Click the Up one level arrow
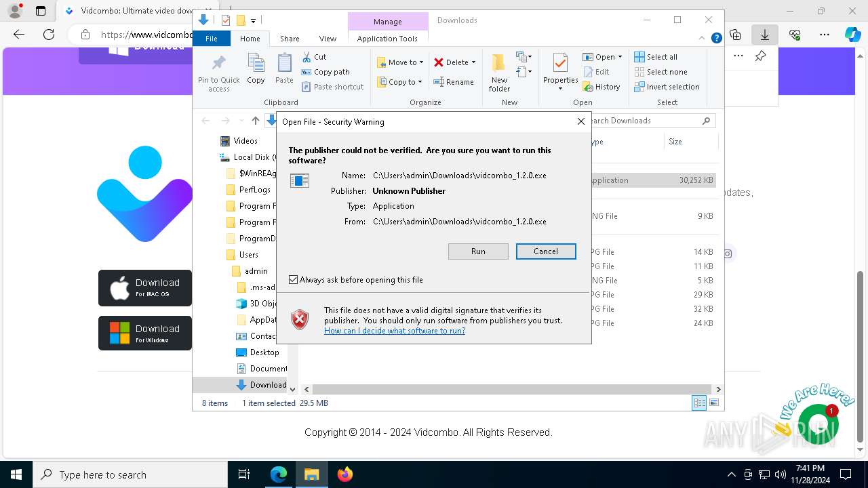The image size is (868, 488). click(x=256, y=121)
